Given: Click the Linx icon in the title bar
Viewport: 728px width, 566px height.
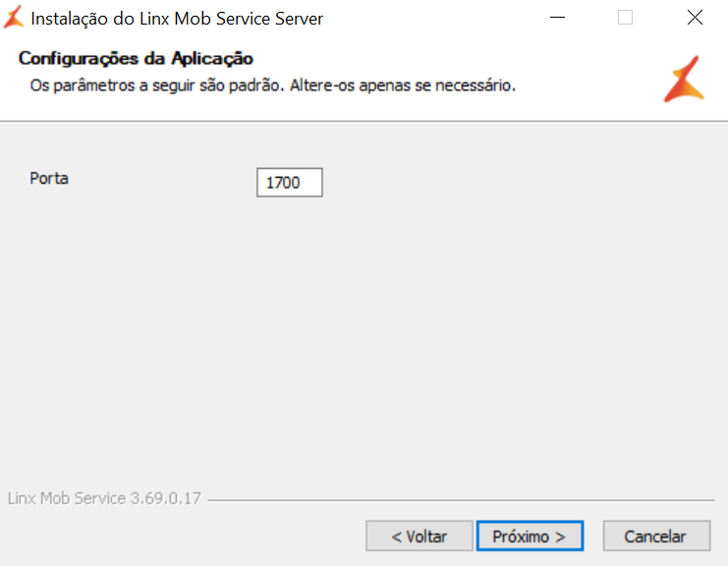Looking at the screenshot, I should (14, 18).
